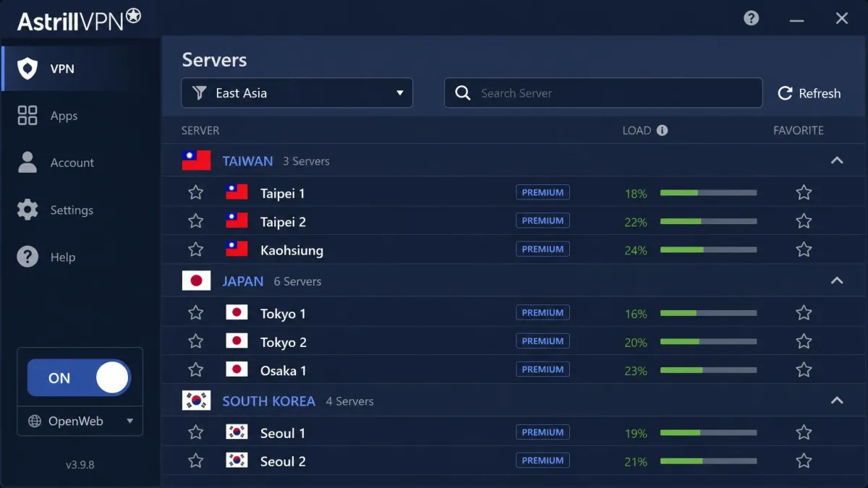The width and height of the screenshot is (868, 488).
Task: Click the left star beside Kaohsiung
Action: (195, 249)
